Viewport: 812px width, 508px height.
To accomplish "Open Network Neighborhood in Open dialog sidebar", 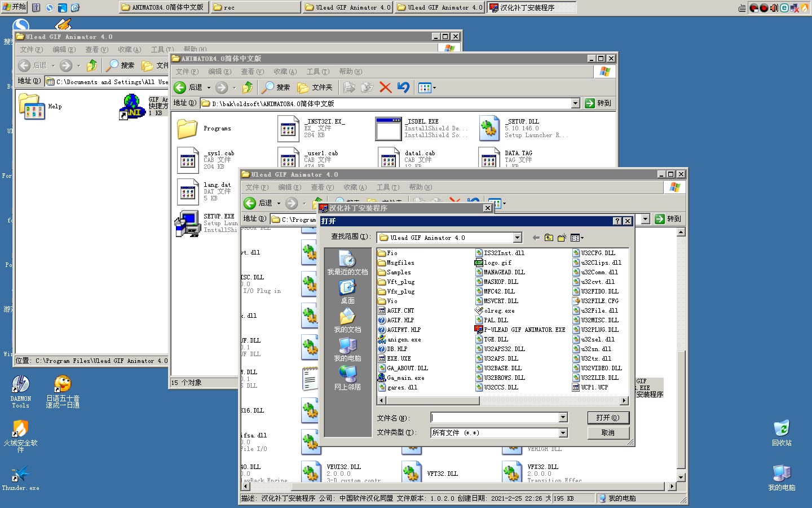I will tap(347, 379).
